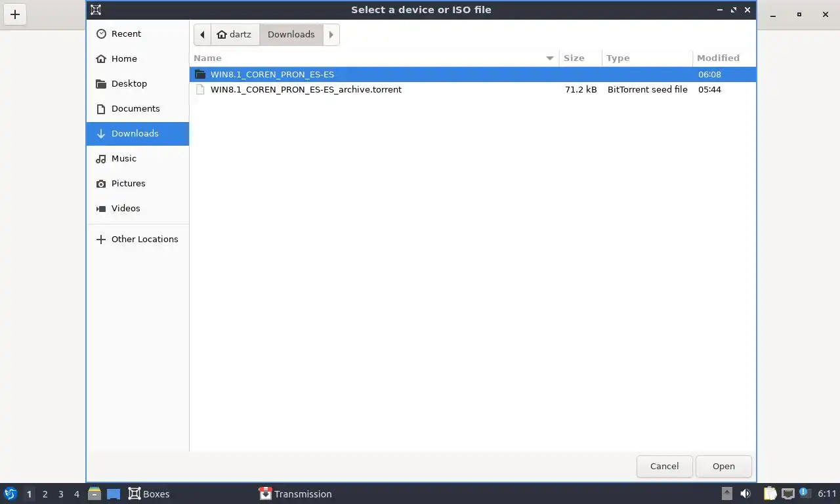The height and width of the screenshot is (504, 840).
Task: Open the system application menu in taskbar
Action: (x=10, y=493)
